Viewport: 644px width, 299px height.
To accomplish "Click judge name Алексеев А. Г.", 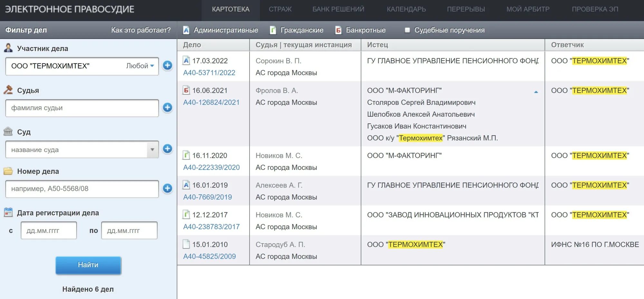I will click(x=279, y=185).
